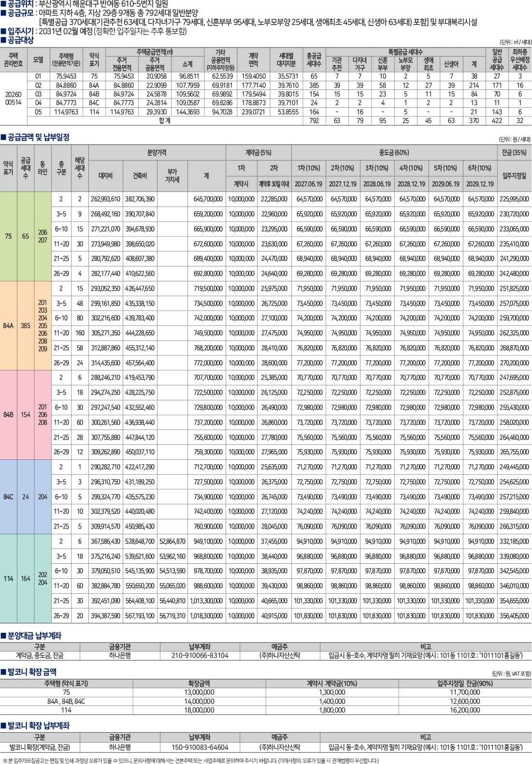The image size is (532, 764).
Task: Click the '84A , 84B, 84C' housing type cell
Action: (66, 701)
